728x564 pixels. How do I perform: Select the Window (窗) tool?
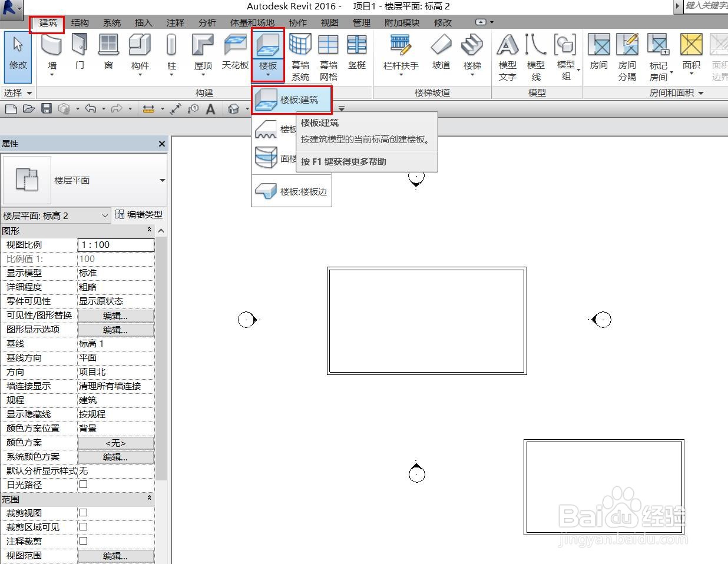108,52
